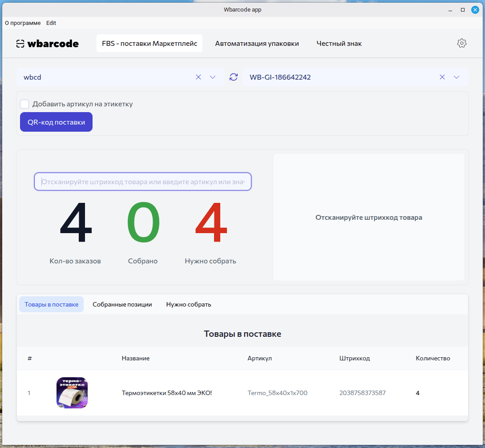Open settings via the gear icon

tap(462, 43)
